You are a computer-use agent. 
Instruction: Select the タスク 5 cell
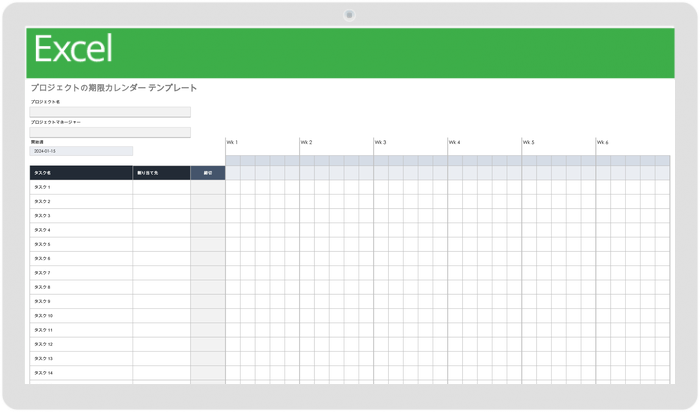81,244
